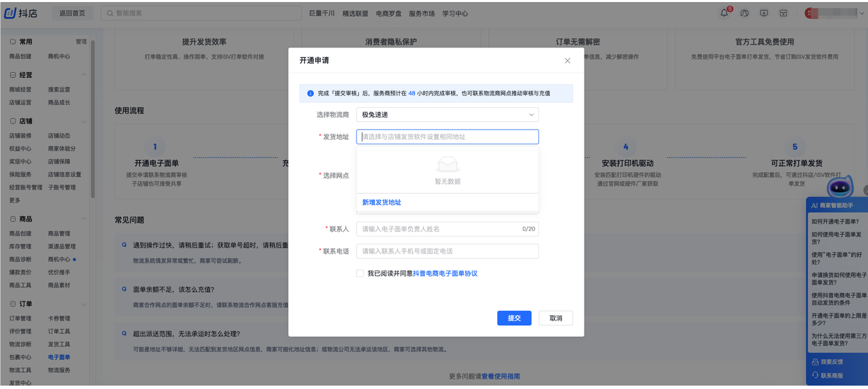This screenshot has height=389, width=868.
Task: Open 子账号管理 in the sidebar
Action: [62, 187]
